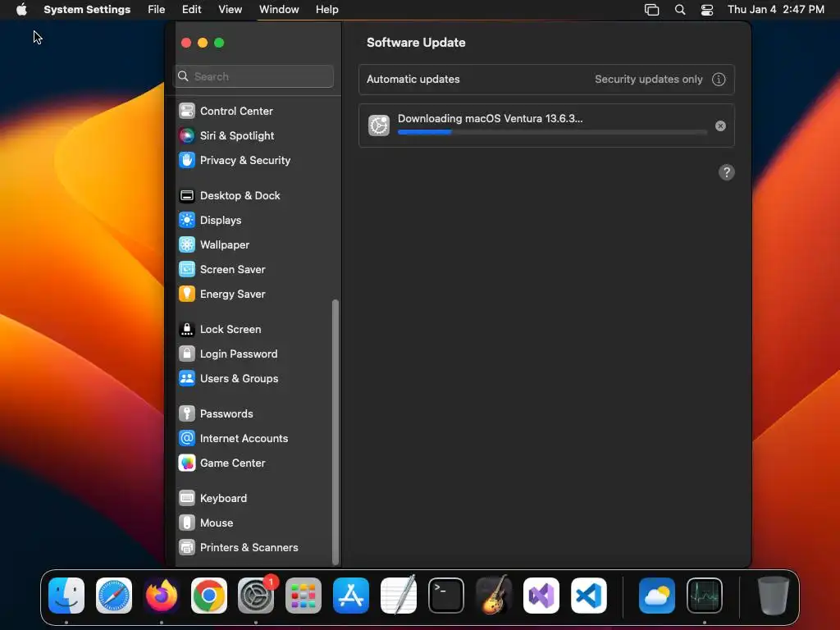Click System Settings Dock icon with badge
Screen dimensions: 840x630
click(x=256, y=596)
